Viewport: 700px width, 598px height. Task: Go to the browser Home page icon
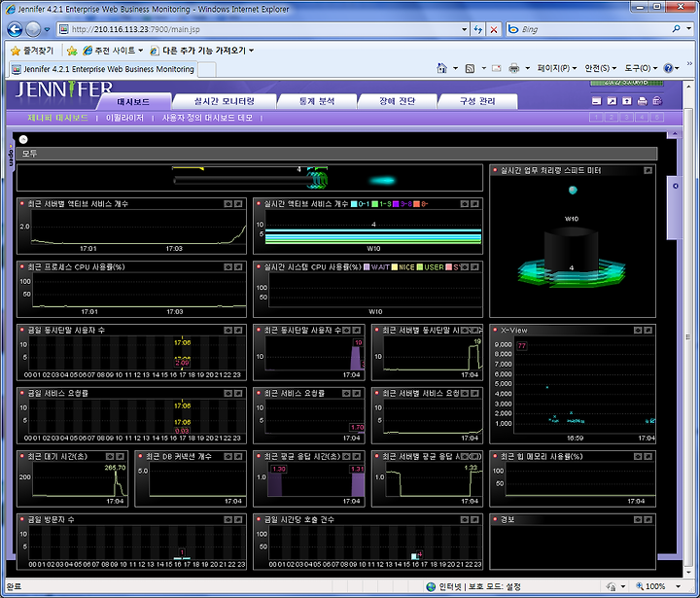[x=442, y=68]
